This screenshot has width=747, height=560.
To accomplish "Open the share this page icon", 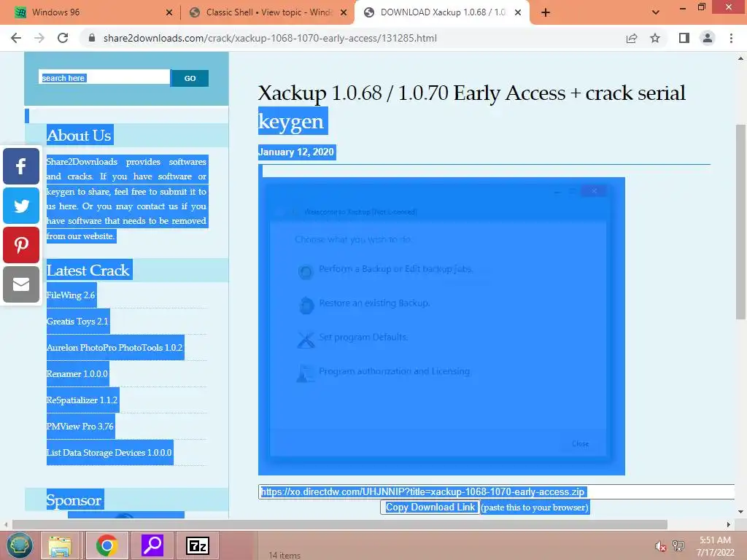I will tap(632, 38).
